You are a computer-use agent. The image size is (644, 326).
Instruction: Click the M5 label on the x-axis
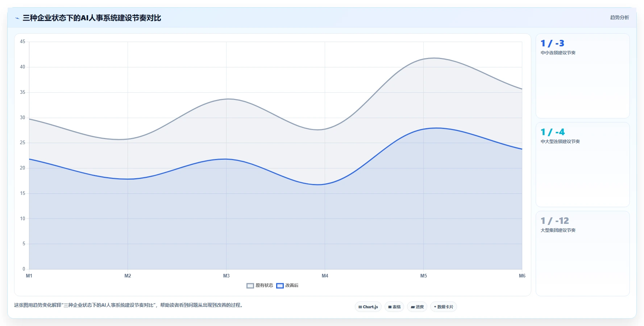click(424, 276)
